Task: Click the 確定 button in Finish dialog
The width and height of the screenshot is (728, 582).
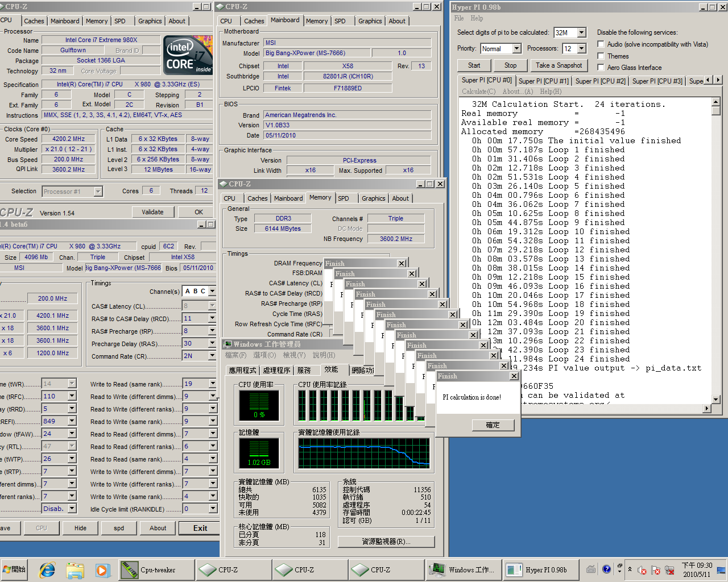Action: coord(493,425)
